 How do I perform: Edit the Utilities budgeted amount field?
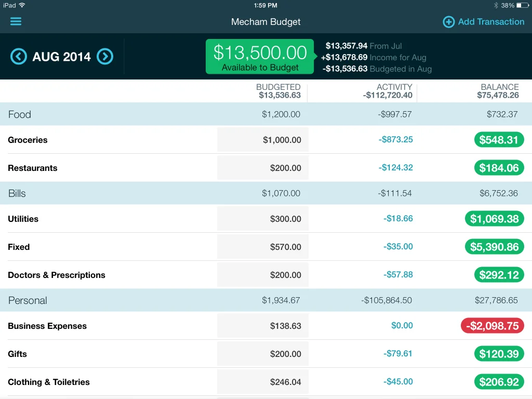262,219
